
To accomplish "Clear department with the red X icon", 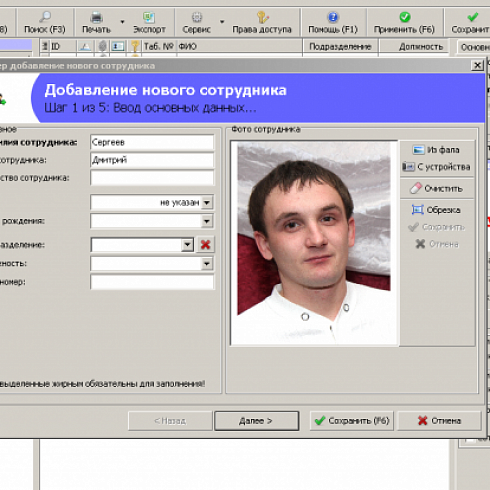I will [205, 245].
